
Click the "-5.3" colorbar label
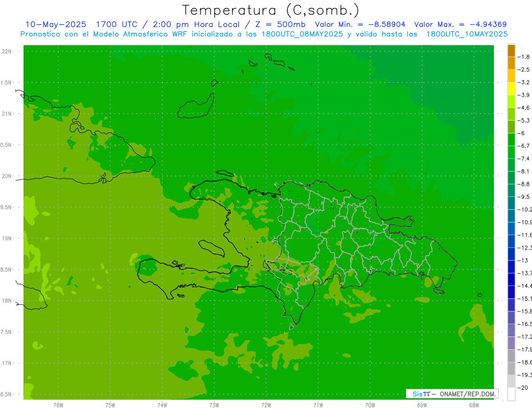(524, 121)
